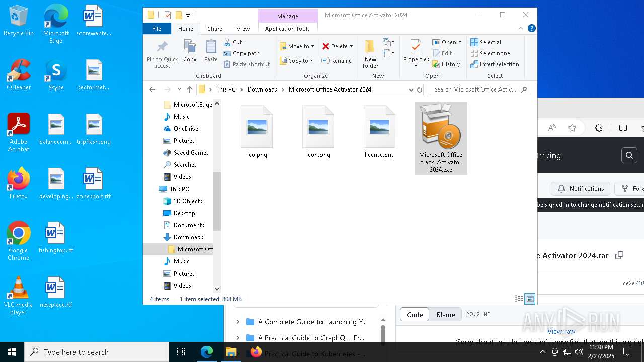Expand 'A Complete Guide to Launching' folder

coord(238,322)
